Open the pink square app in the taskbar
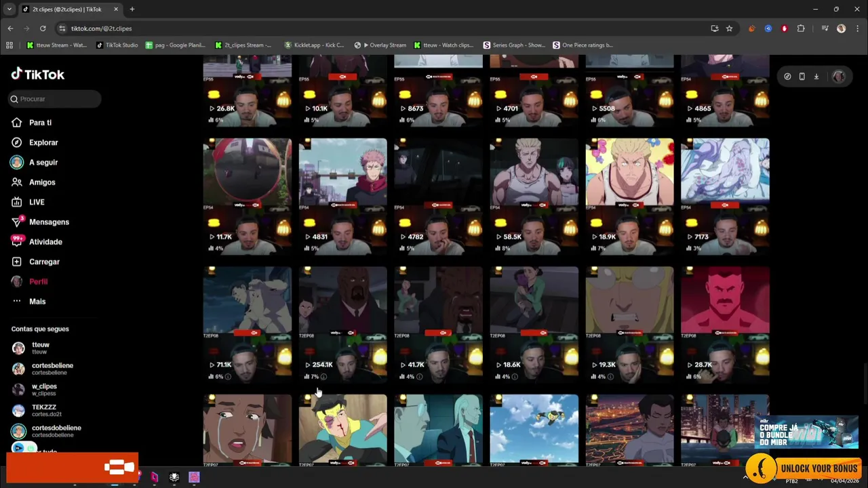 194,477
